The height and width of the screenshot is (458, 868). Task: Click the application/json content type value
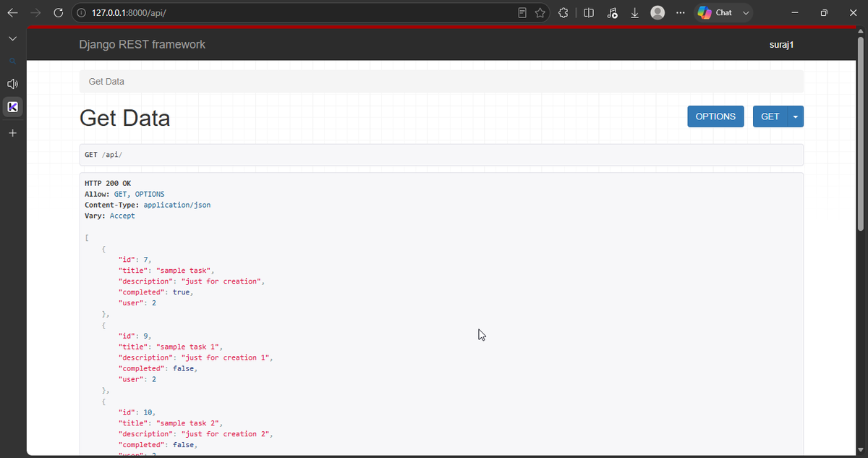click(x=177, y=205)
